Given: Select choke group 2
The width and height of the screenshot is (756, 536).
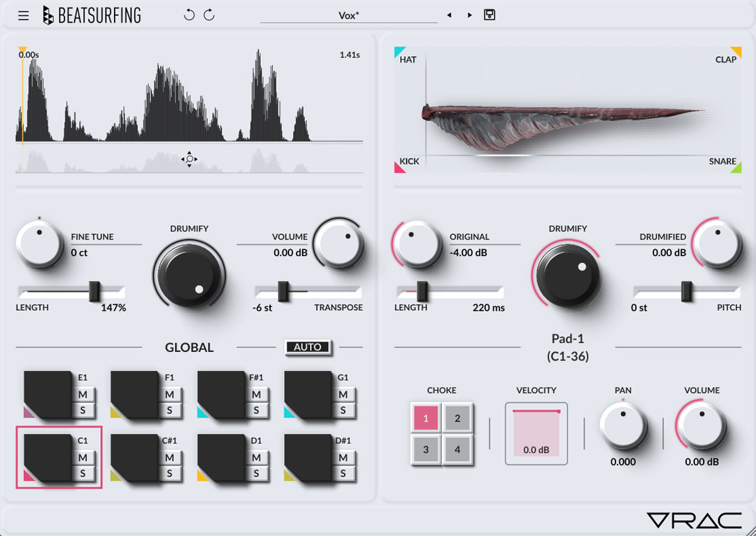Looking at the screenshot, I should pos(457,418).
